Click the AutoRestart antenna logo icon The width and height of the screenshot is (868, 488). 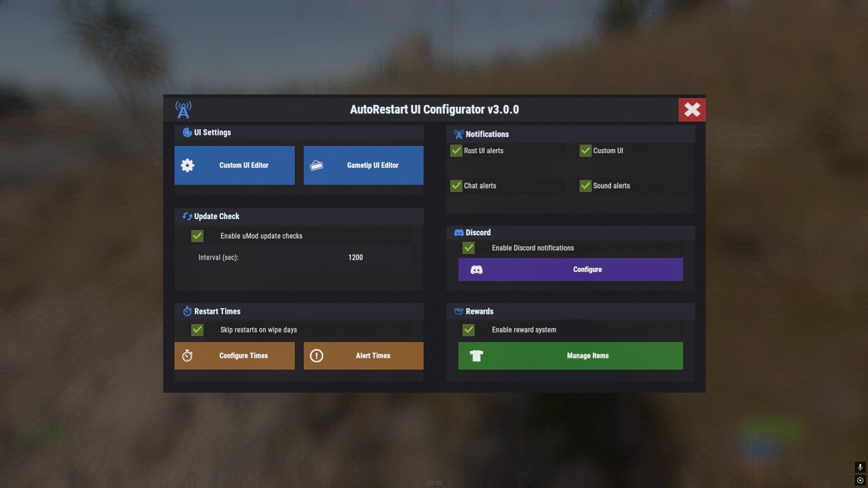click(x=183, y=110)
